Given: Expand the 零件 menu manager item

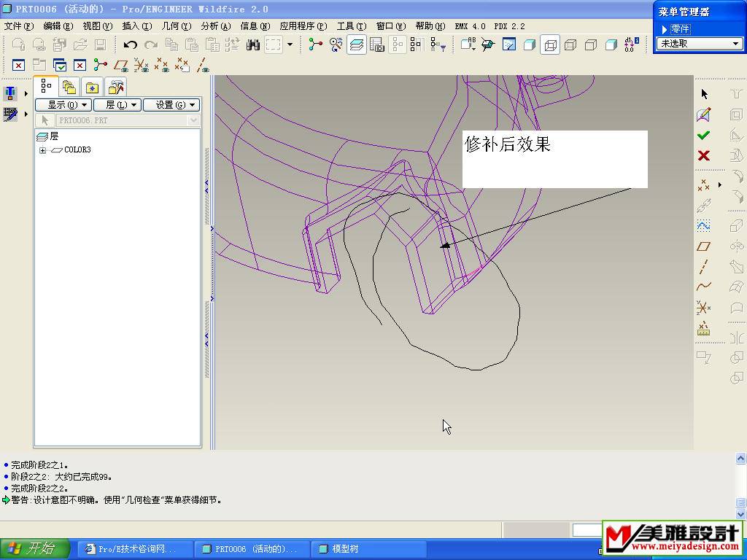Looking at the screenshot, I should (675, 29).
